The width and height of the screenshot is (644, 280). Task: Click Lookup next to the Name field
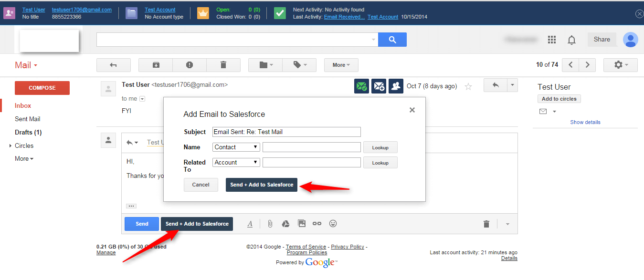380,147
